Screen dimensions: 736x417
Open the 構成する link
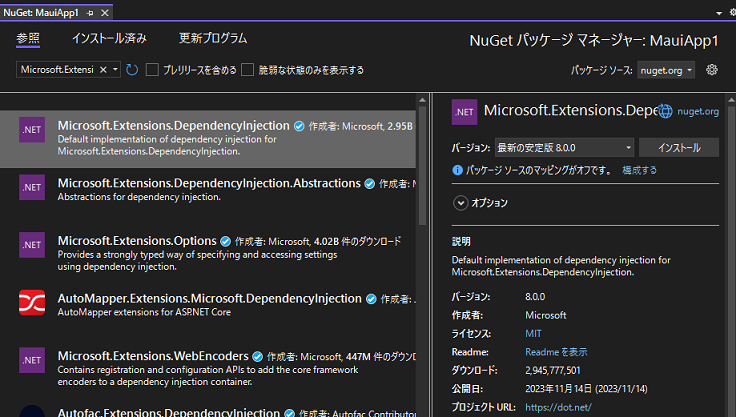tap(639, 170)
